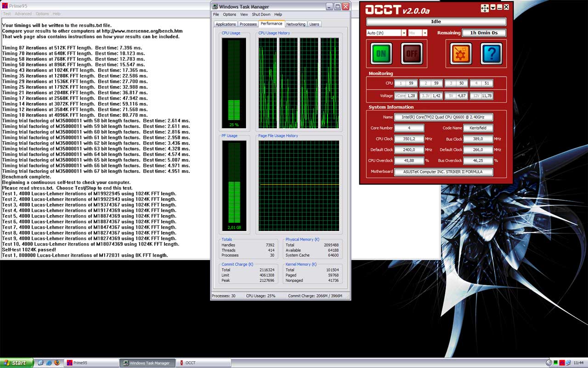Click 'Self-test 1024K passed!' line in Prime95

click(29, 249)
